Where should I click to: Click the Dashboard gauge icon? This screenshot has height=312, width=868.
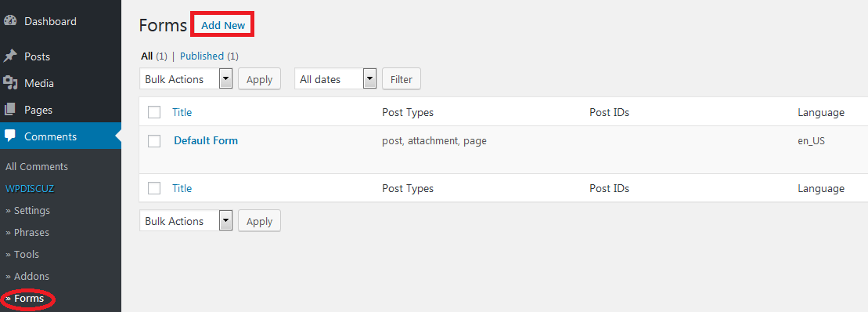[x=10, y=22]
